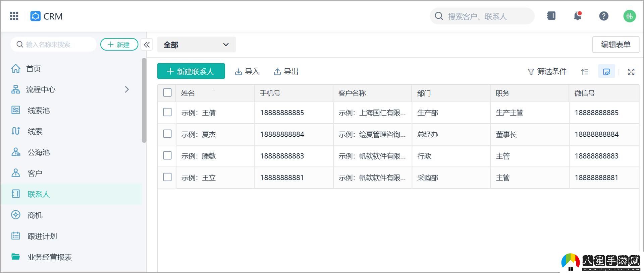Viewport: 644px width, 273px height.
Task: Click customer cell 示例: 上海国仁有限...
Action: pos(372,113)
